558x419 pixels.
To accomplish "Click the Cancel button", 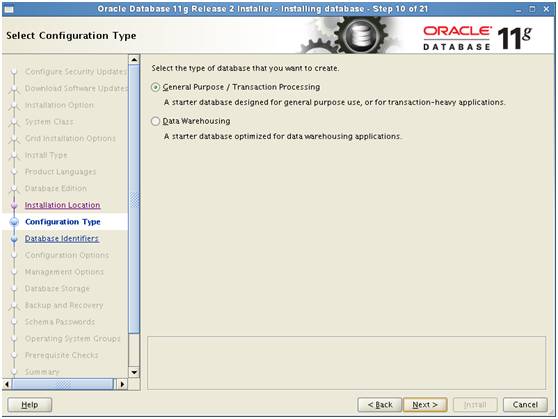I will coord(525,405).
